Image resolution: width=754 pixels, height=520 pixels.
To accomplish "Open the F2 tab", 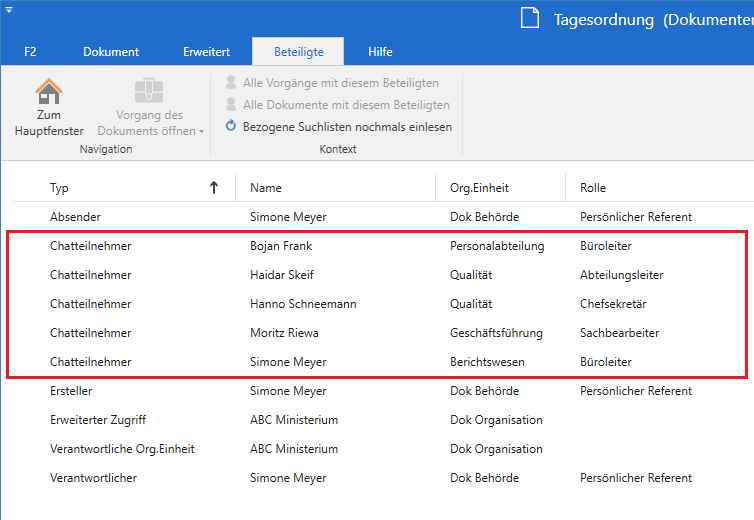I will (31, 52).
